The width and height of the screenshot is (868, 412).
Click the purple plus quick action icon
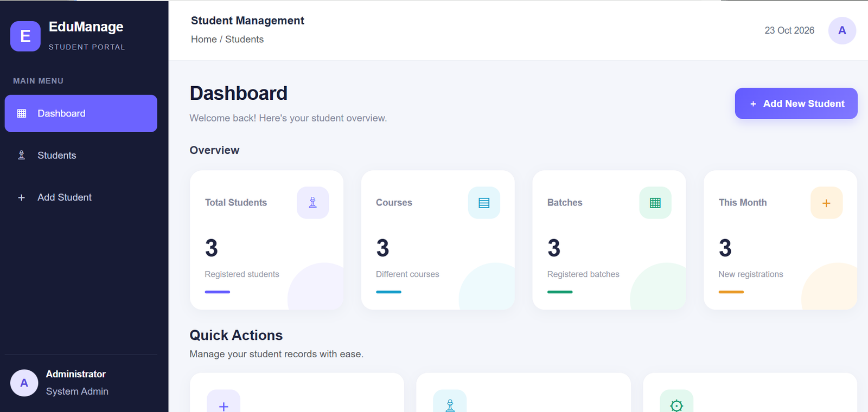tap(224, 402)
